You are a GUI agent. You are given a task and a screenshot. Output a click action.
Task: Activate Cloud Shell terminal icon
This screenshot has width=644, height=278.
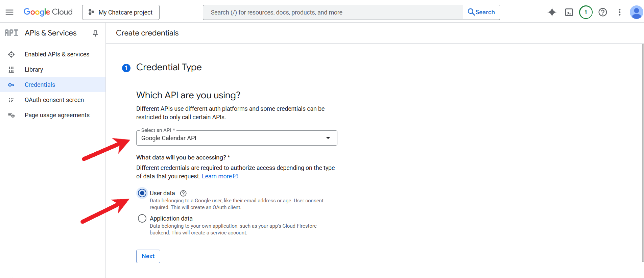pyautogui.click(x=569, y=12)
